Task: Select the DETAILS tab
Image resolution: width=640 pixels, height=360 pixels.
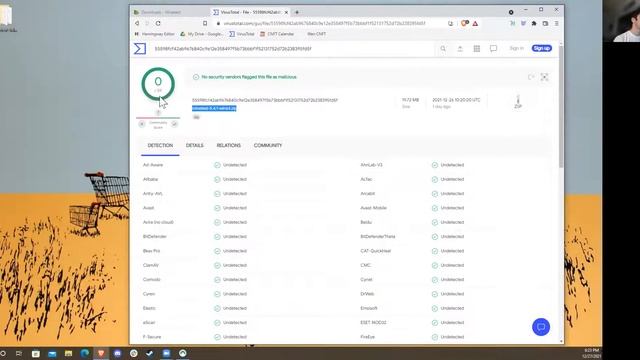Action: 195,145
